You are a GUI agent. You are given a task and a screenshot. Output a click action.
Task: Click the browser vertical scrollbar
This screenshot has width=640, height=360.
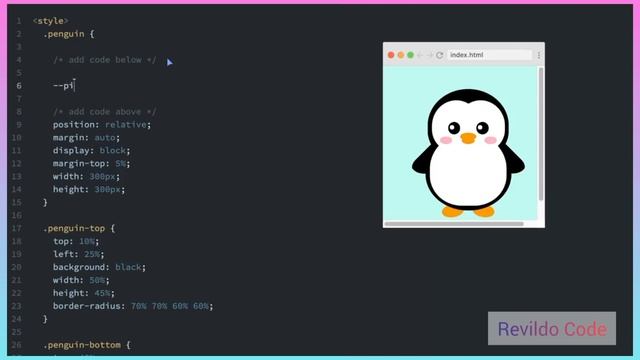click(541, 135)
